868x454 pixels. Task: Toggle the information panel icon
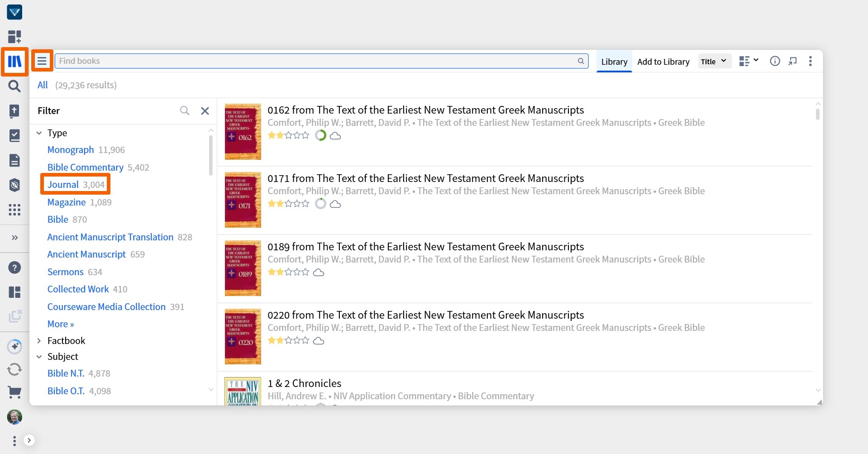tap(775, 61)
